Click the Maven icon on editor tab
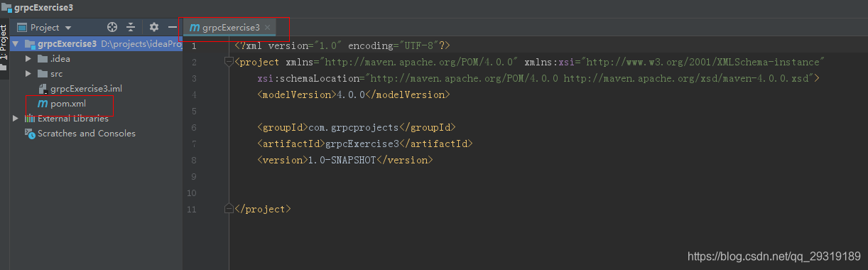868x270 pixels. click(x=195, y=28)
